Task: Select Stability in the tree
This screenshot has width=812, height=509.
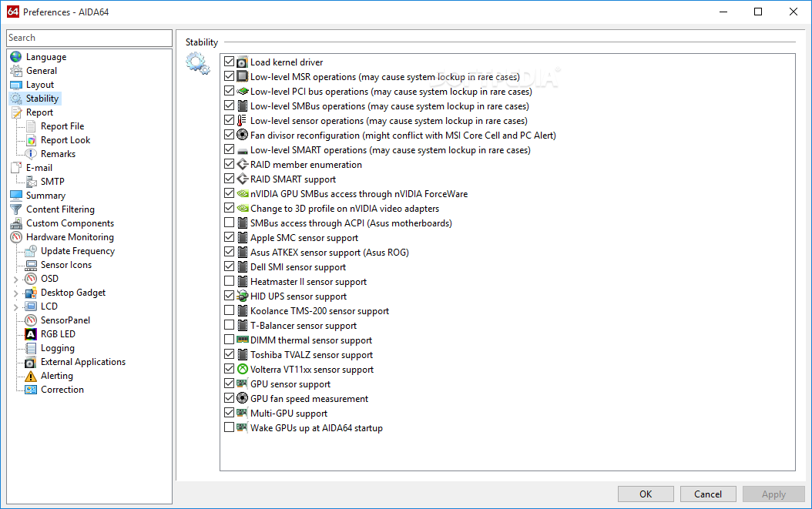Action: click(x=42, y=99)
